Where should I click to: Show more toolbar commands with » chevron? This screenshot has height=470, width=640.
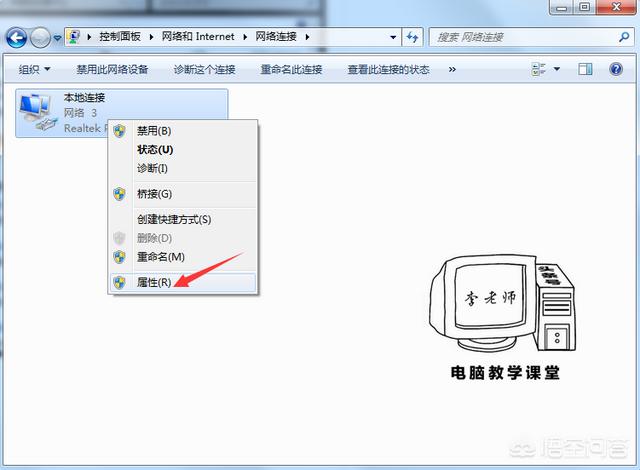pyautogui.click(x=452, y=69)
